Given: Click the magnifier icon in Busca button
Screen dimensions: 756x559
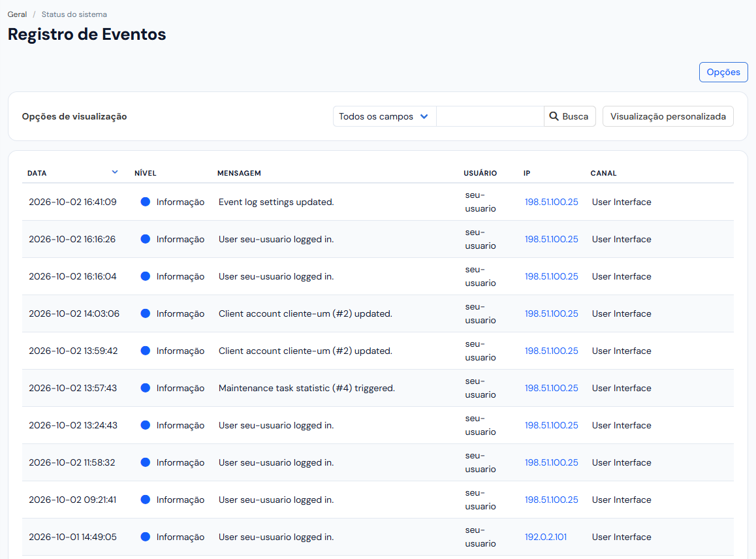Looking at the screenshot, I should pos(554,116).
